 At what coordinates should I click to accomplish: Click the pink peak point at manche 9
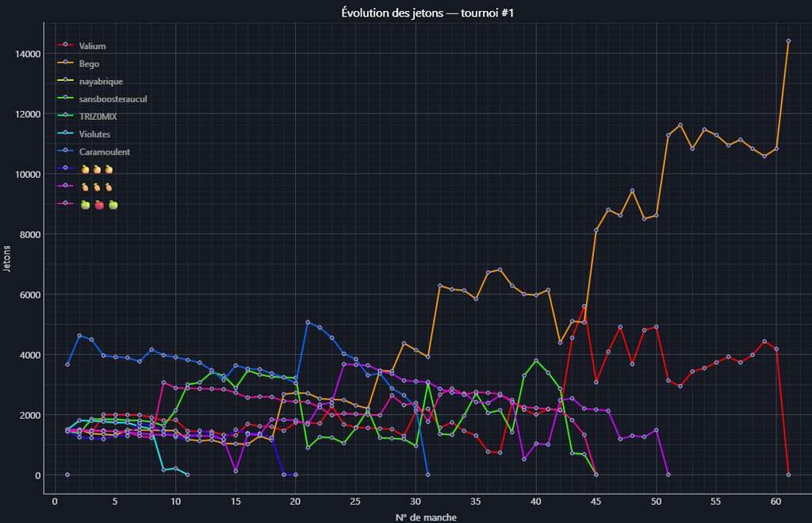[163, 383]
